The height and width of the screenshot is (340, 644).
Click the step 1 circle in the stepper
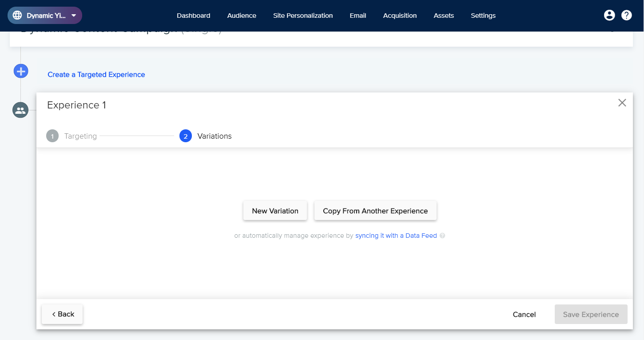(52, 136)
